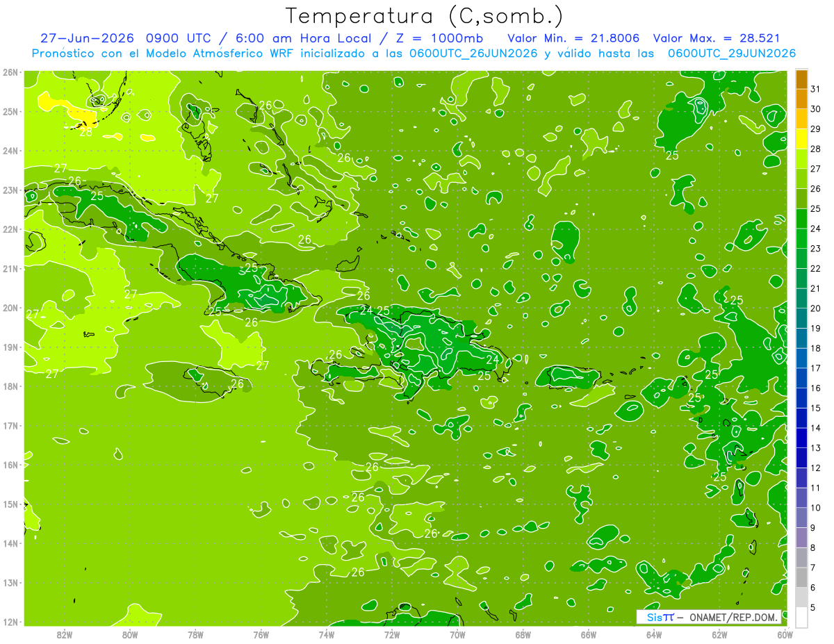Click the 12N latitude axis label

click(x=10, y=622)
